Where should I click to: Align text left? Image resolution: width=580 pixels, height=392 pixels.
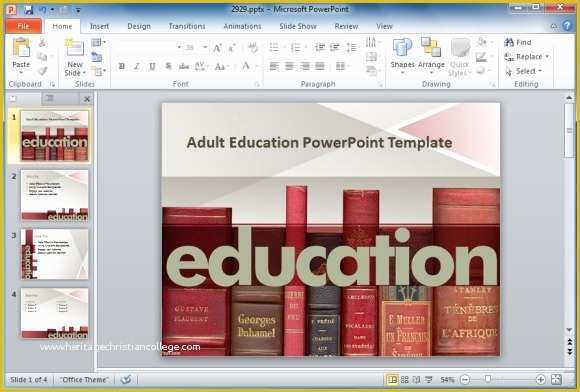tap(274, 66)
